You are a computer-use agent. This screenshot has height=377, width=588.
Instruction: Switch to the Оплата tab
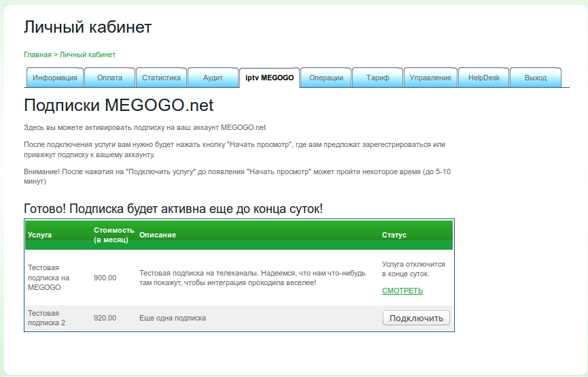(109, 78)
